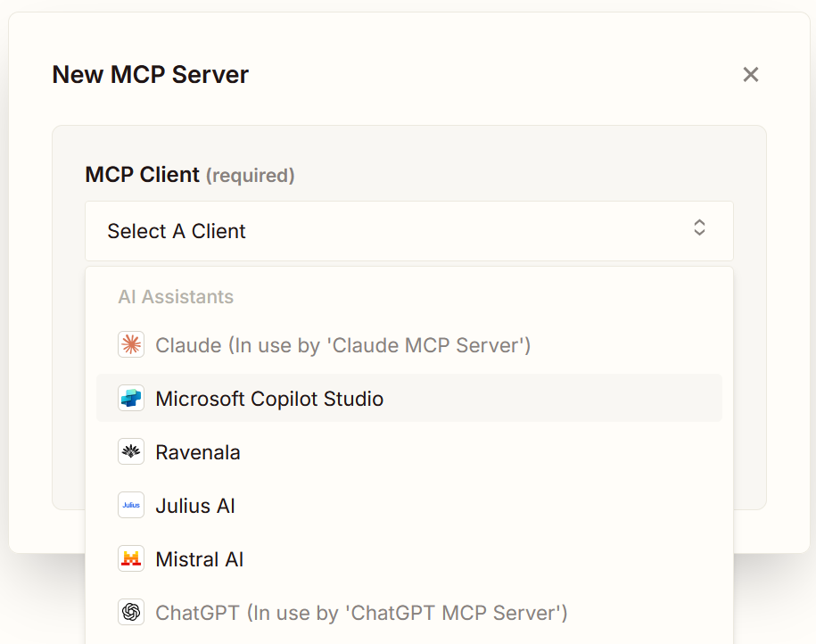Viewport: 816px width, 644px height.
Task: Toggle the up-down chevron in client selector
Action: tap(699, 227)
